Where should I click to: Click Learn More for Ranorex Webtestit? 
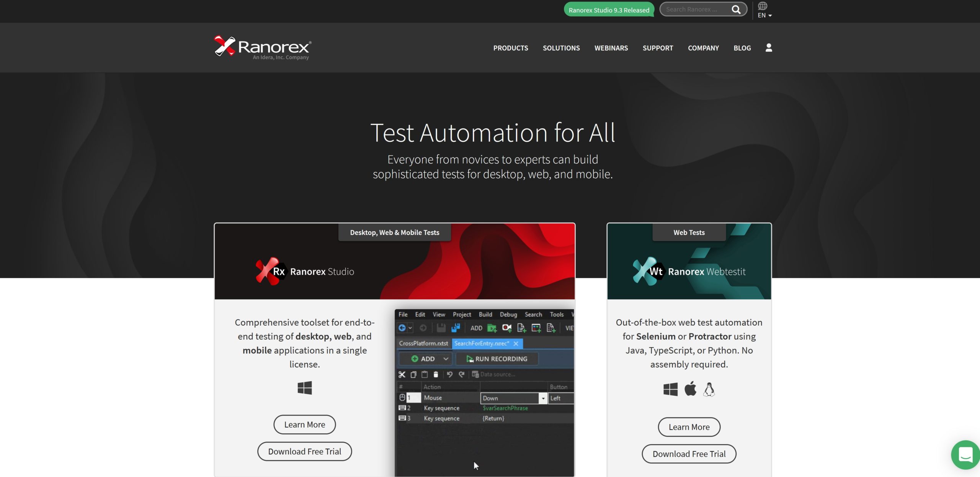pyautogui.click(x=689, y=427)
